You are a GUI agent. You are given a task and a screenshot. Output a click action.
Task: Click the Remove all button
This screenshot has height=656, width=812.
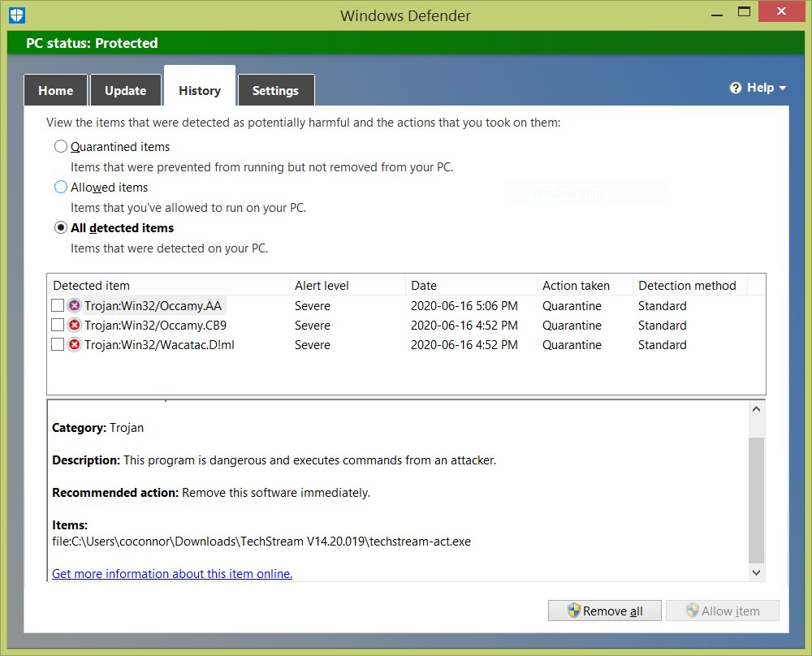click(604, 611)
